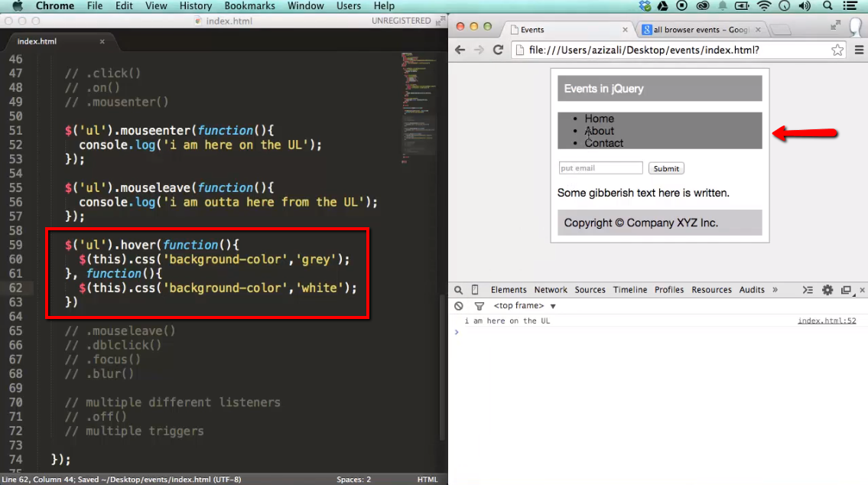This screenshot has height=485, width=868.
Task: Open DevTools settings with the gear icon
Action: click(x=827, y=290)
